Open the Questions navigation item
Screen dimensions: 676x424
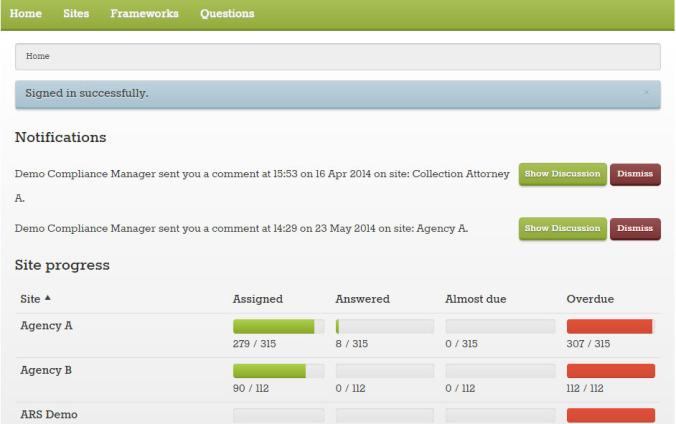coord(227,14)
